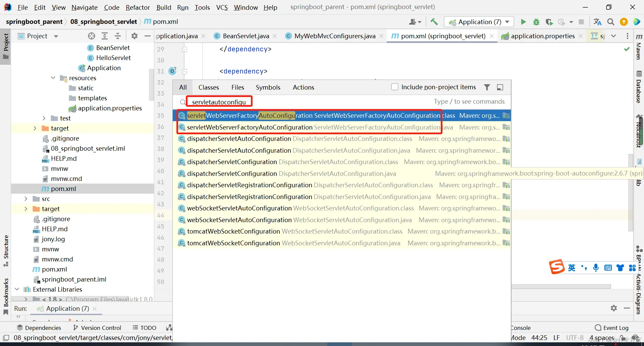Open Dependencies tool window button

pyautogui.click(x=39, y=328)
